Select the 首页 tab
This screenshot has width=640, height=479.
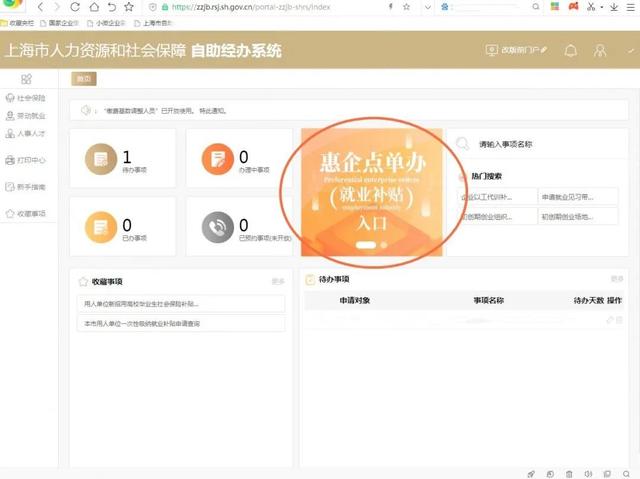(x=83, y=78)
